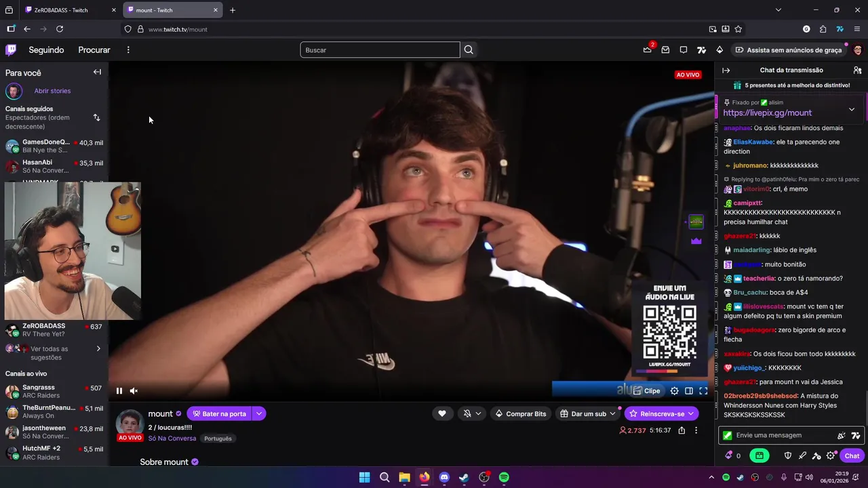Launch Steam from the taskbar
The height and width of the screenshot is (488, 868).
coord(464,477)
